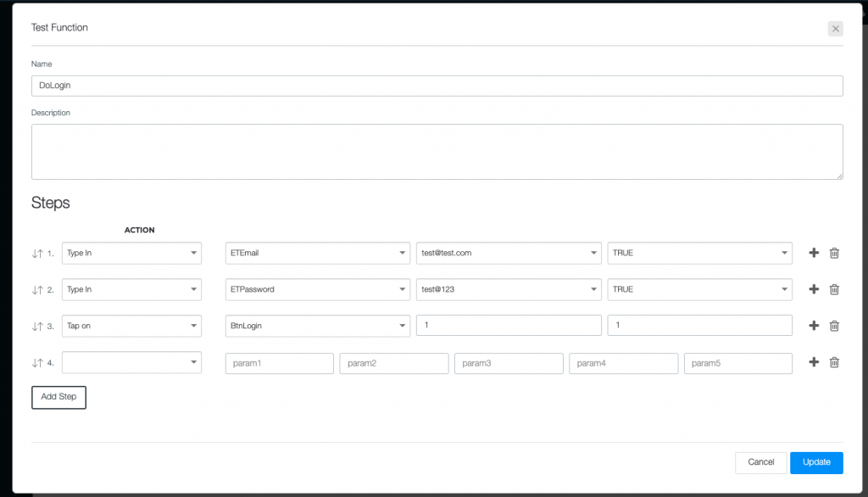Viewport: 868px width, 497px height.
Task: Open the 'Tap on' action dropdown
Action: pos(131,326)
